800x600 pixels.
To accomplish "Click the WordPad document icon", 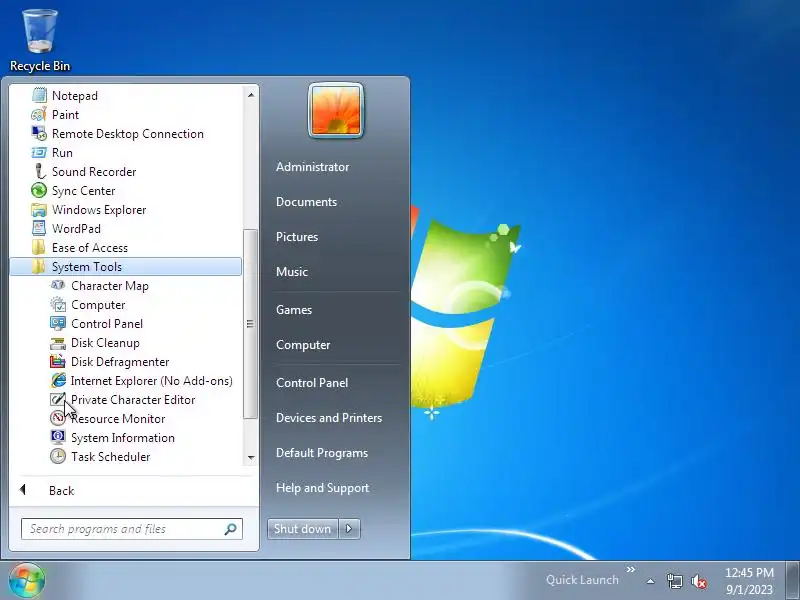I will pyautogui.click(x=39, y=228).
